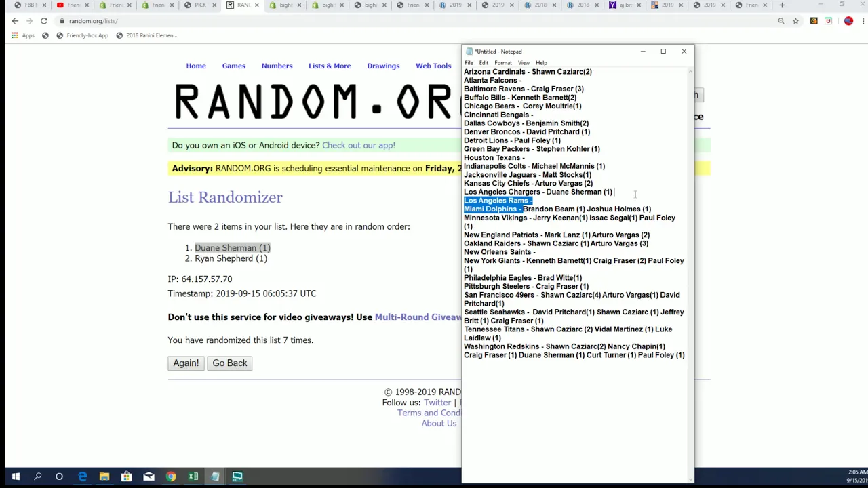
Task: Switch to Notepad on the taskbar
Action: click(x=215, y=476)
